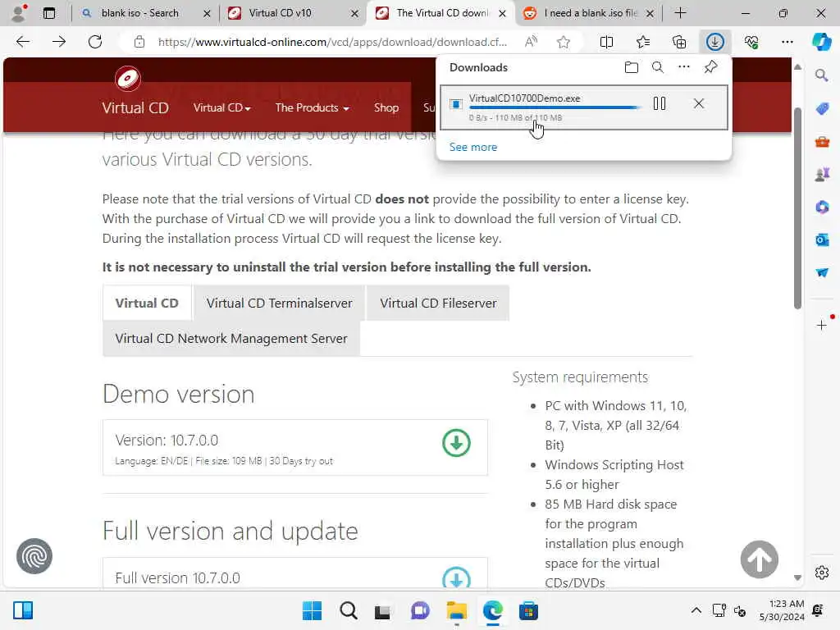Open sidebar Microsoft 365 icon
Viewport: 840px width, 630px height.
point(822,207)
